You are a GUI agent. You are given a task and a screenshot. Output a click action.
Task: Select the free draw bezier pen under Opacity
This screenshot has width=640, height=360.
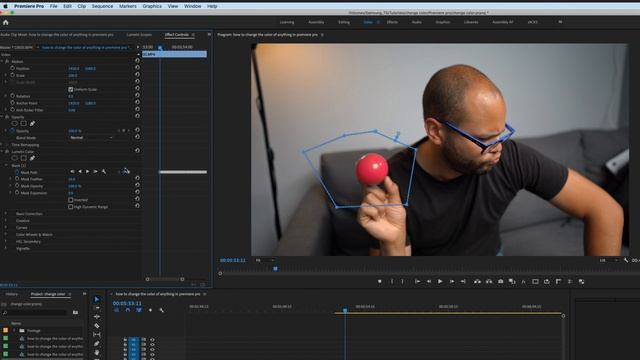[x=32, y=123]
